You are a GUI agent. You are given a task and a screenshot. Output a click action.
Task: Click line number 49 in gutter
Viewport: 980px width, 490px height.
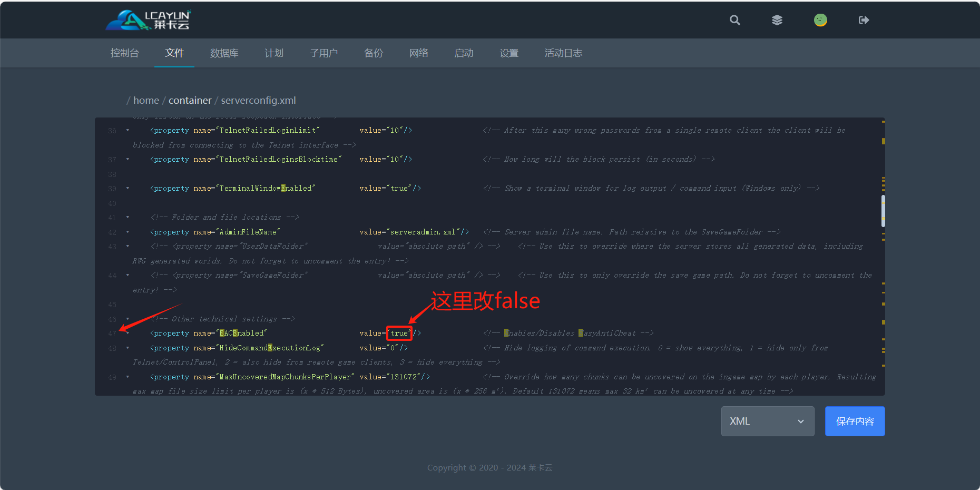coord(112,377)
